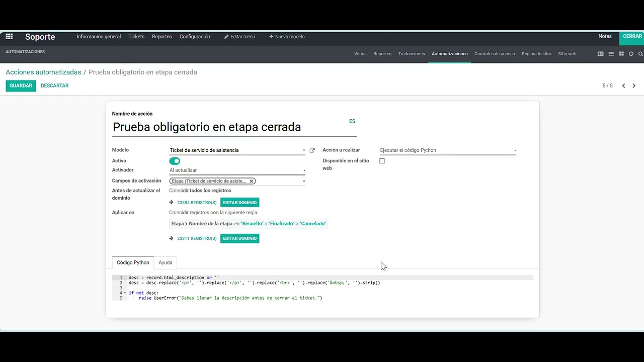Switch to Reportes tab in Studio bar
Viewport: 644px width, 362px height.
[382, 54]
